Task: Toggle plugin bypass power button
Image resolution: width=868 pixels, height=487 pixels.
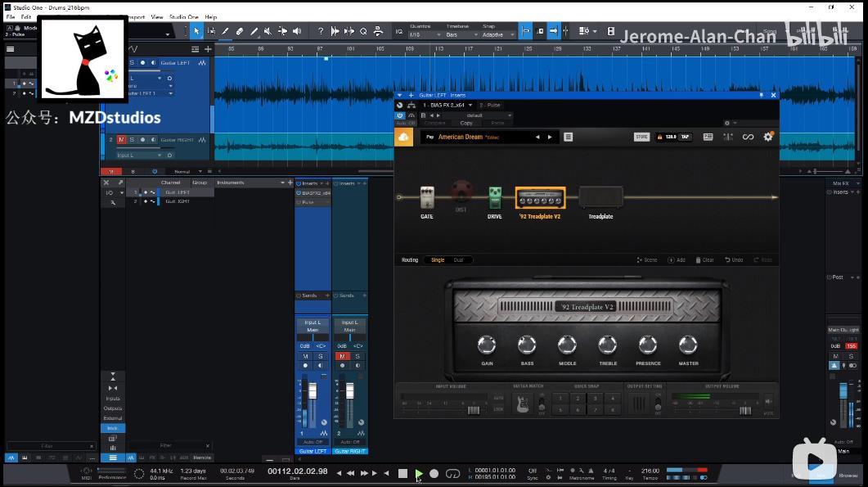Action: [x=400, y=115]
